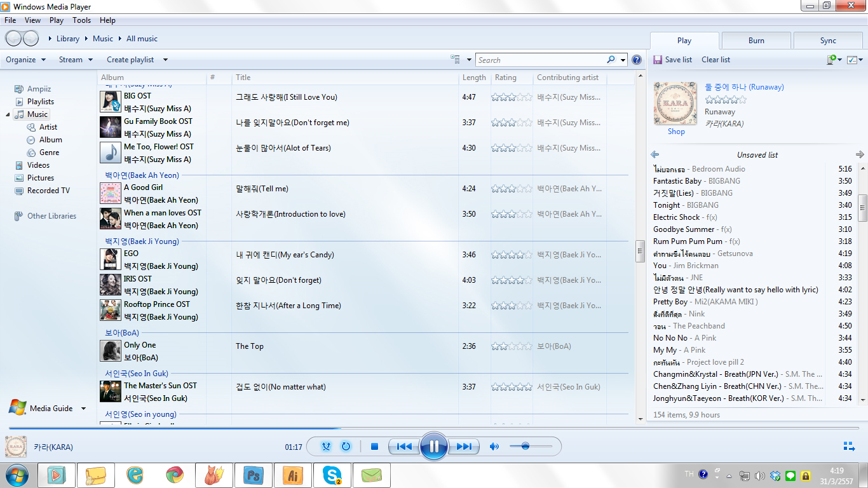Switch to the Sync tab

point(828,41)
